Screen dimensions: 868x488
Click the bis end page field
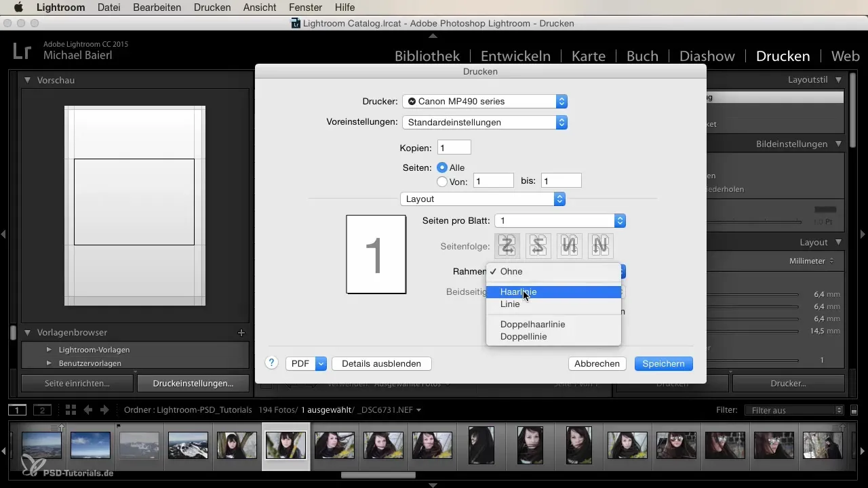pos(561,180)
